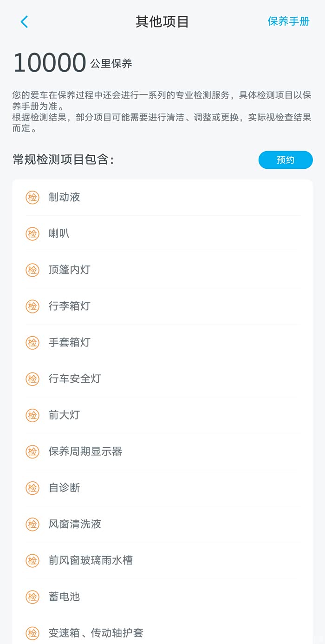
Task: Tap the 检 icon beside 喇叭
Action: (32, 233)
